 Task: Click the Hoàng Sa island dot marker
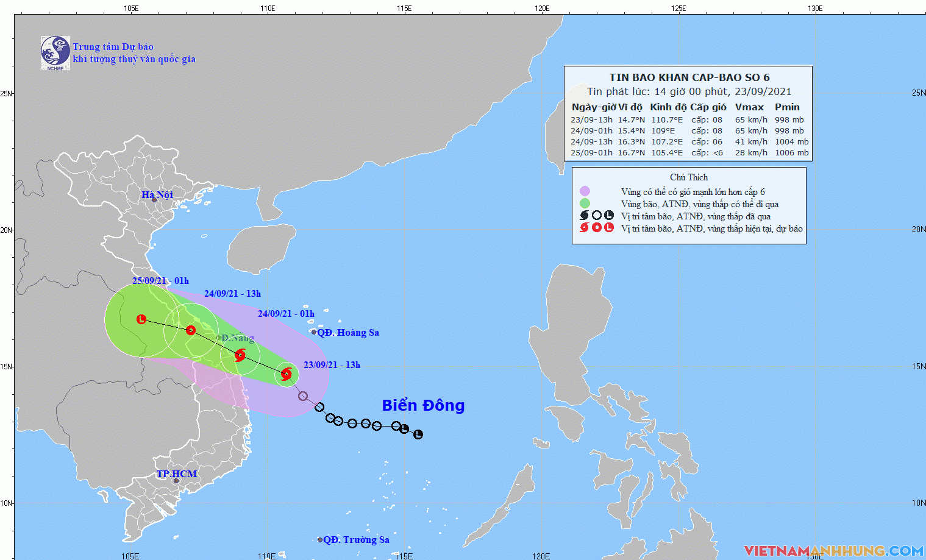click(x=314, y=332)
